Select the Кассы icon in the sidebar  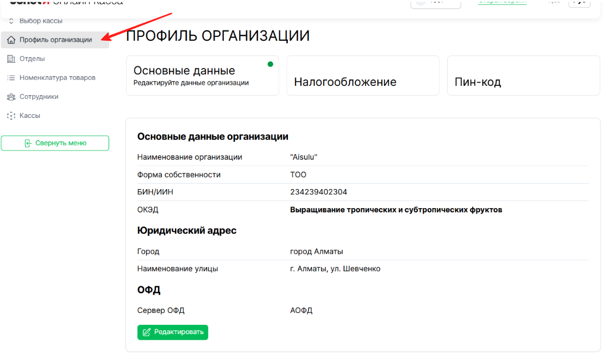pyautogui.click(x=10, y=115)
